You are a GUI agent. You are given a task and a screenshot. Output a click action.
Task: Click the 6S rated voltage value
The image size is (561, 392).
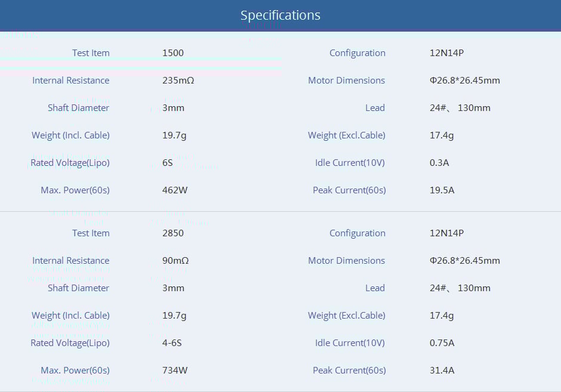tap(167, 163)
